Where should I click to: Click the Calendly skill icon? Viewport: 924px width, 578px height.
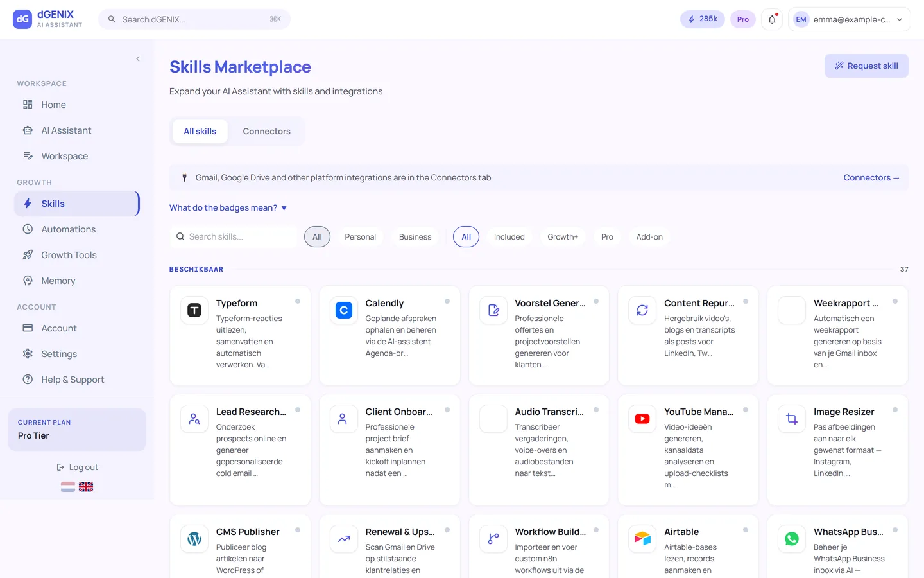pos(344,310)
